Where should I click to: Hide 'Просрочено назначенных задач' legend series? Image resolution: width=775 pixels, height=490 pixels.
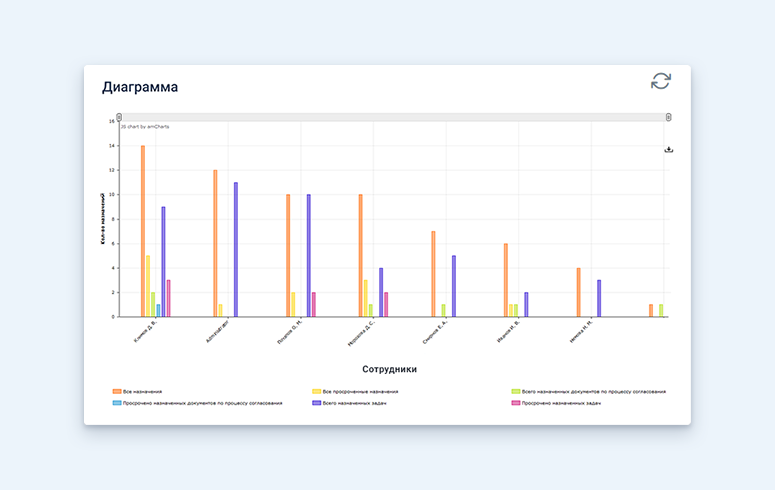click(565, 402)
